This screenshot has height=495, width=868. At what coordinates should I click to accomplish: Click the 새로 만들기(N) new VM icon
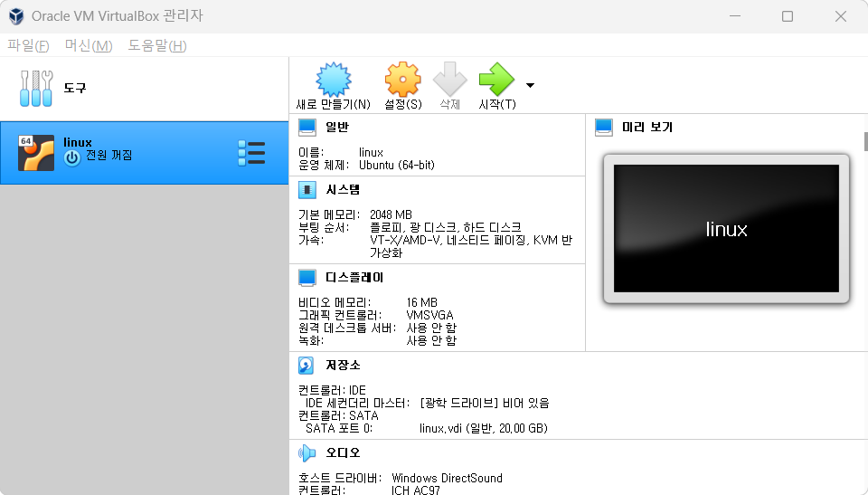[x=334, y=80]
